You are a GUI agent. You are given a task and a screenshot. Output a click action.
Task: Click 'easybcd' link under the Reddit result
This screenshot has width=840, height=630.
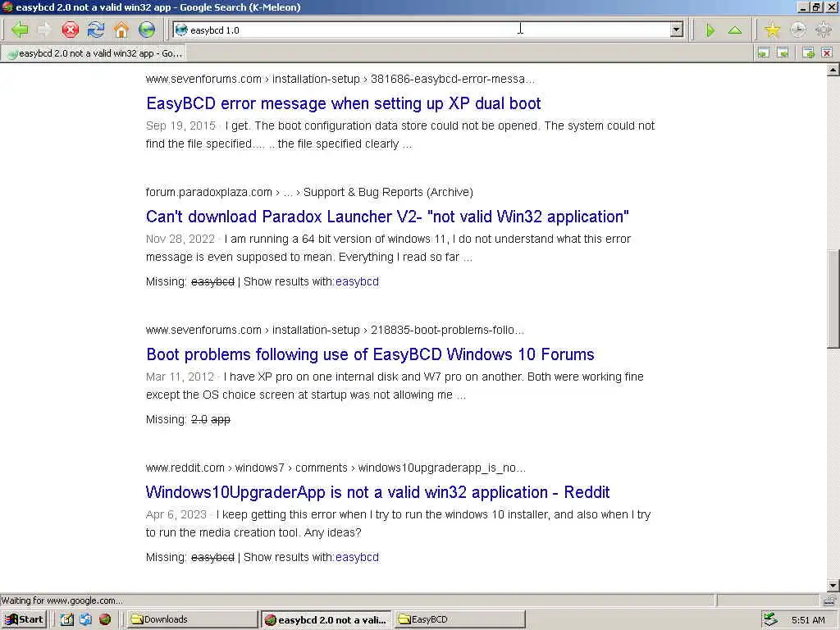pyautogui.click(x=357, y=557)
